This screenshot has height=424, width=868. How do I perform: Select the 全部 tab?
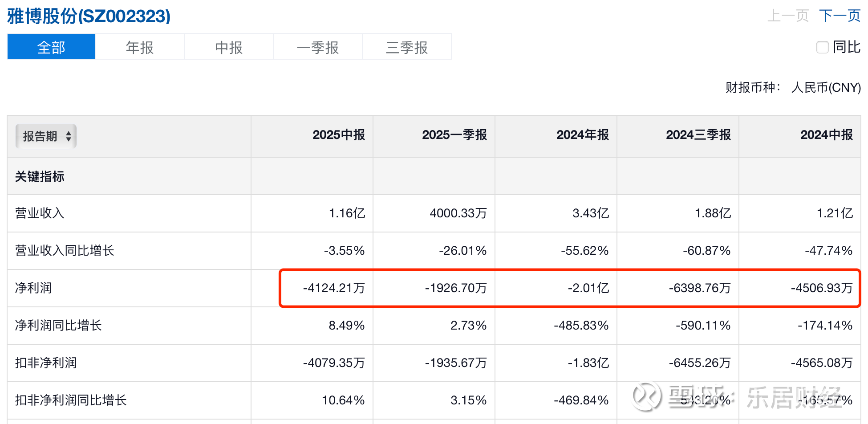click(x=51, y=47)
